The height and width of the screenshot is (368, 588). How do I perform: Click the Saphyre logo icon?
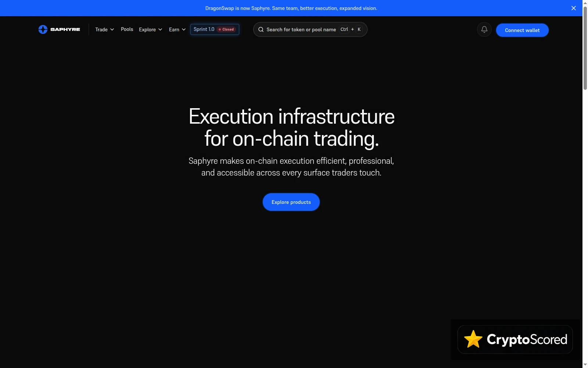point(43,29)
